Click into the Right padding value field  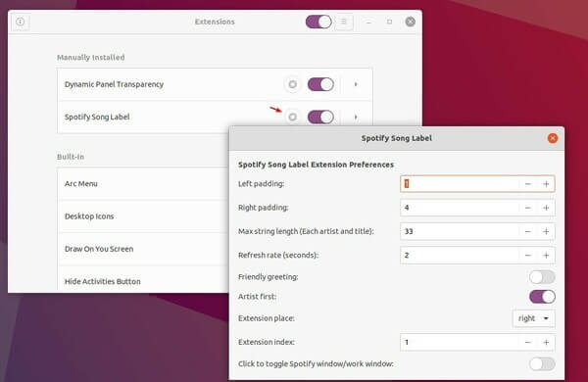pyautogui.click(x=460, y=208)
